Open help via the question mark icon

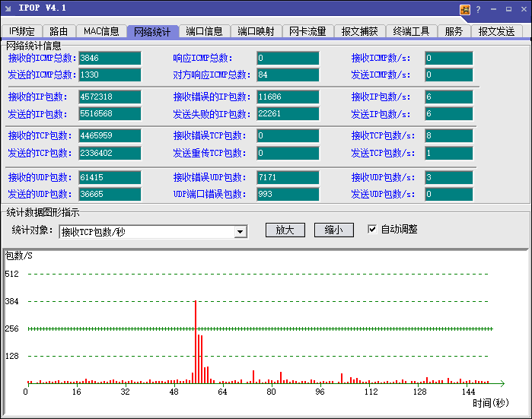[x=478, y=9]
